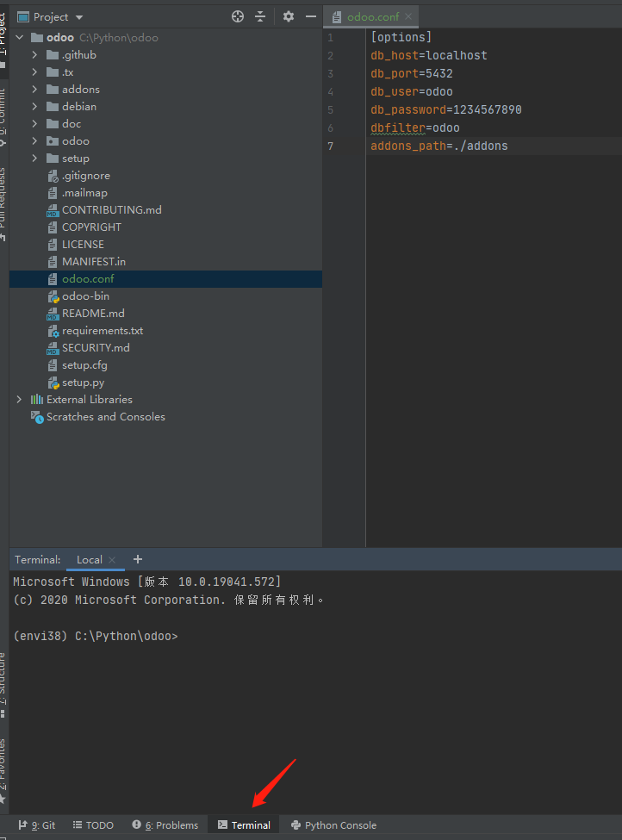Expand External Libraries
The width and height of the screenshot is (622, 840).
19,399
